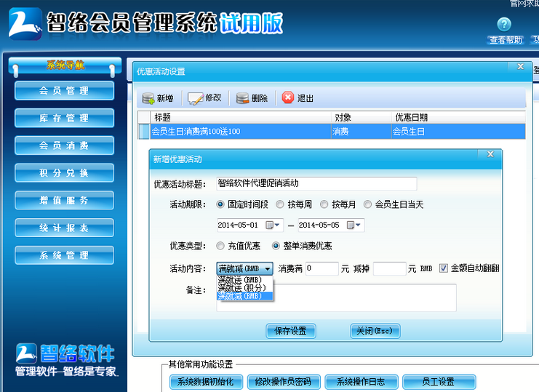Select 按每周 radio button
The height and width of the screenshot is (392, 539).
280,204
